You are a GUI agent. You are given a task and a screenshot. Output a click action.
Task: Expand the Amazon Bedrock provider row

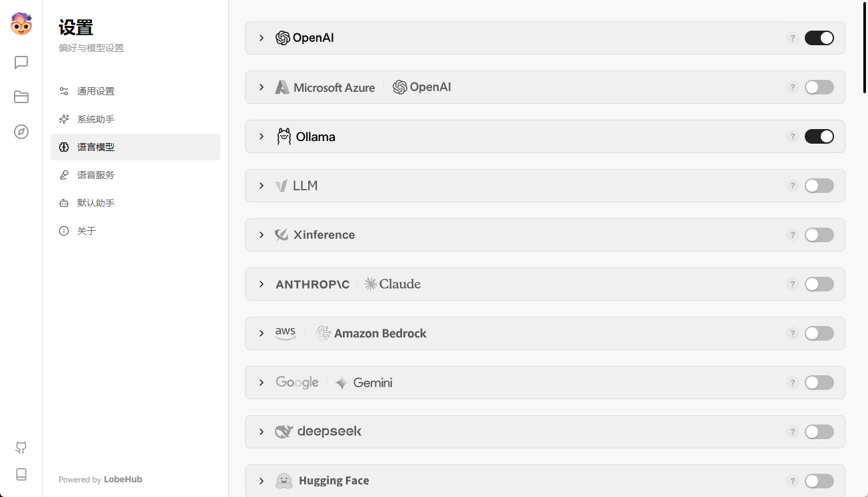click(x=262, y=333)
